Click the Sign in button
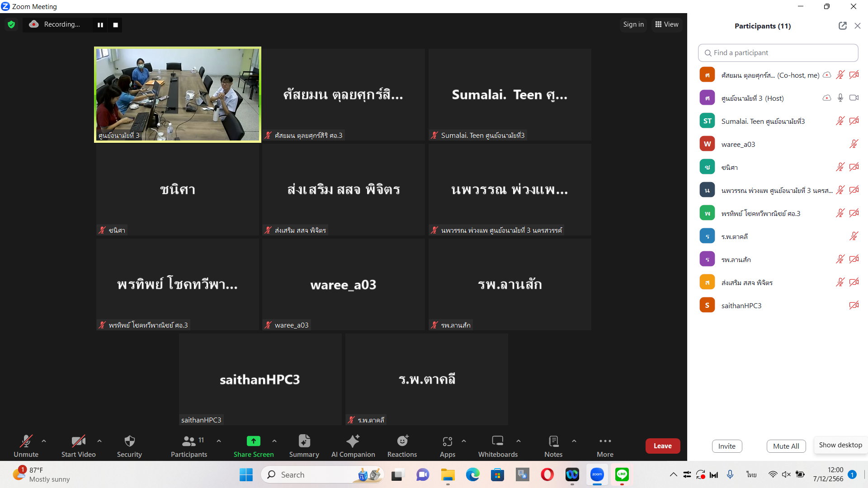 [x=633, y=24]
